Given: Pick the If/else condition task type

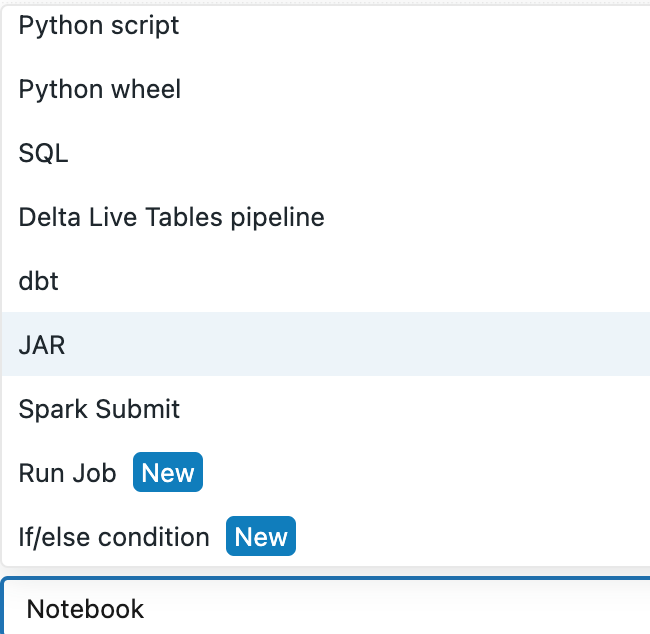Looking at the screenshot, I should point(326,536).
